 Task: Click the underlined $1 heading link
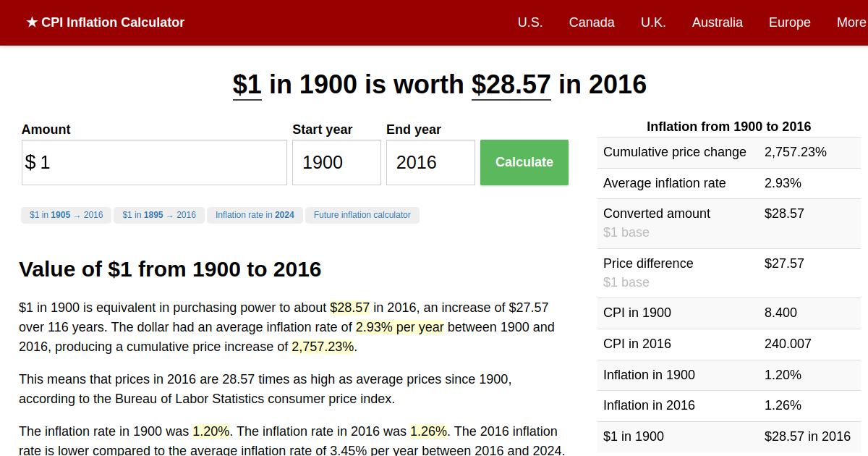(246, 85)
